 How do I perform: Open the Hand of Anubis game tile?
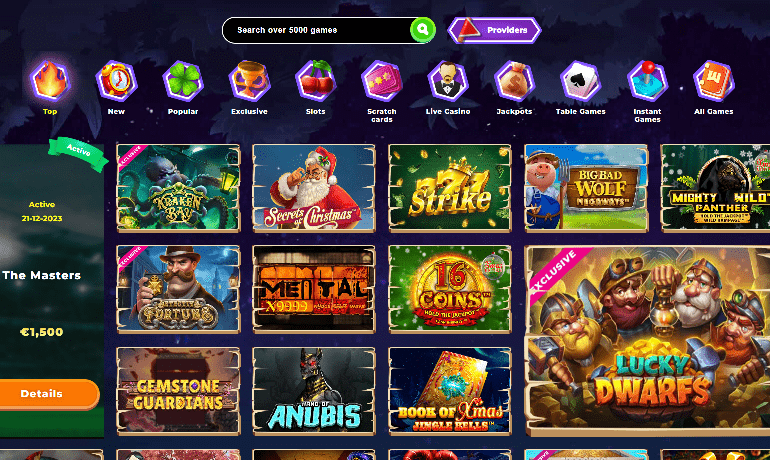pyautogui.click(x=314, y=391)
